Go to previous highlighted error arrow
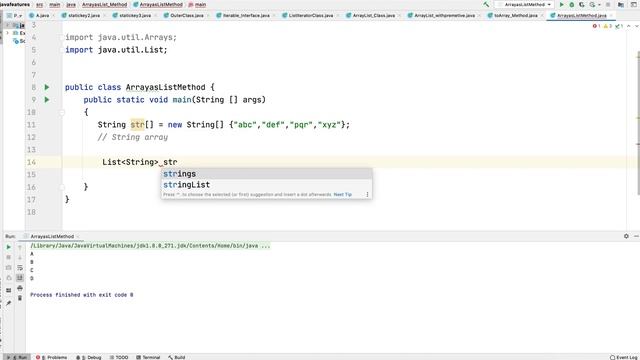This screenshot has width=640, height=360. (x=629, y=26)
